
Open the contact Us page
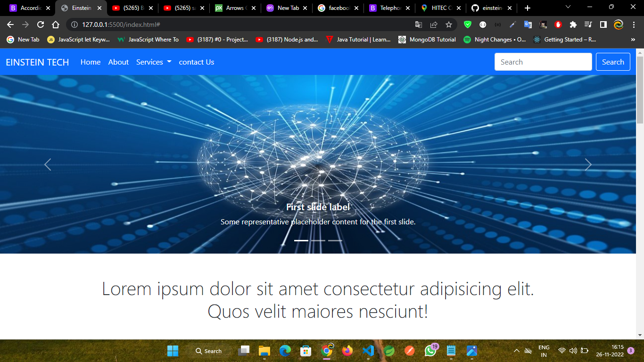(196, 62)
